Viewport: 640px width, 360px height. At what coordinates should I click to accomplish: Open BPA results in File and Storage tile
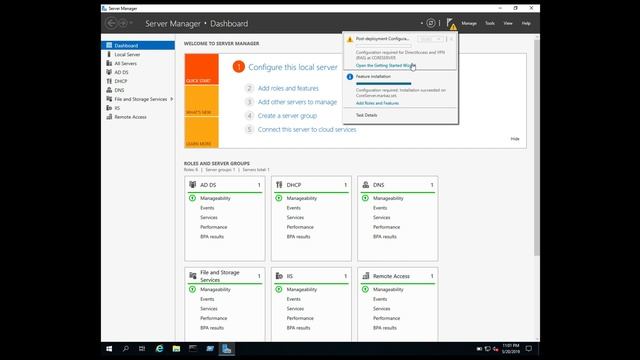212,328
